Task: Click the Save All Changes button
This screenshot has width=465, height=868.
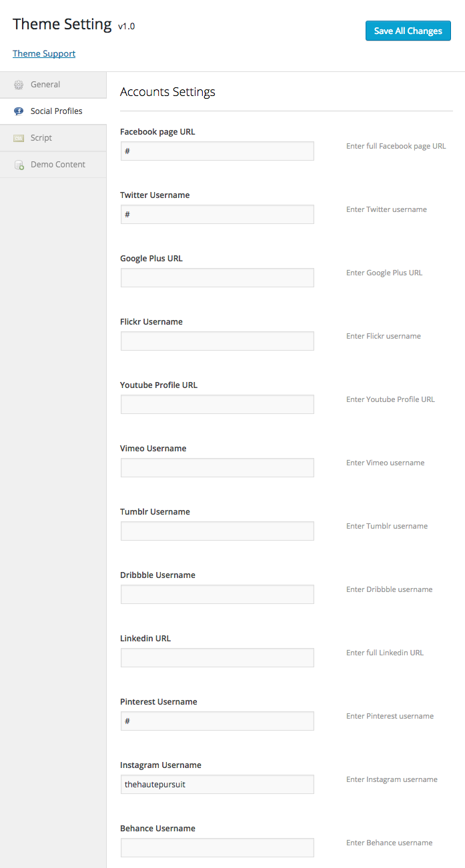Action: point(408,31)
